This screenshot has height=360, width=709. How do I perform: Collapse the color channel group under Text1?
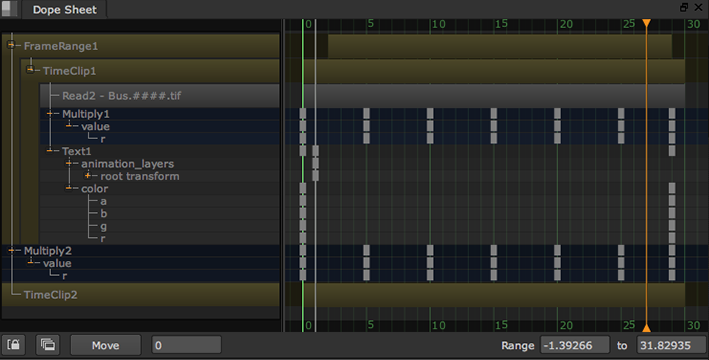(x=69, y=188)
